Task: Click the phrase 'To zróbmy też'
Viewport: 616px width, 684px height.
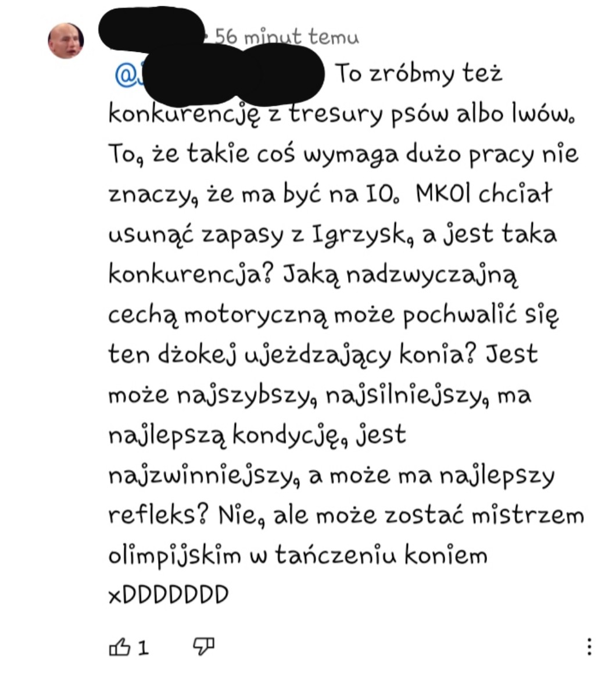Action: point(419,73)
